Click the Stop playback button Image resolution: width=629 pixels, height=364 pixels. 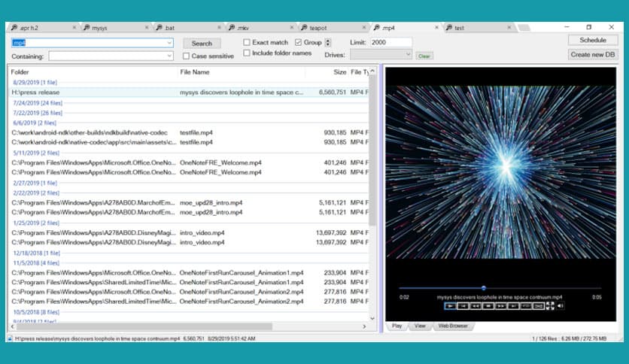(x=488, y=306)
